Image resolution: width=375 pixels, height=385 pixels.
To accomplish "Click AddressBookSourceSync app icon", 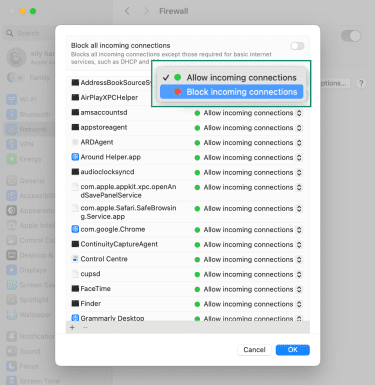I will 75,82.
